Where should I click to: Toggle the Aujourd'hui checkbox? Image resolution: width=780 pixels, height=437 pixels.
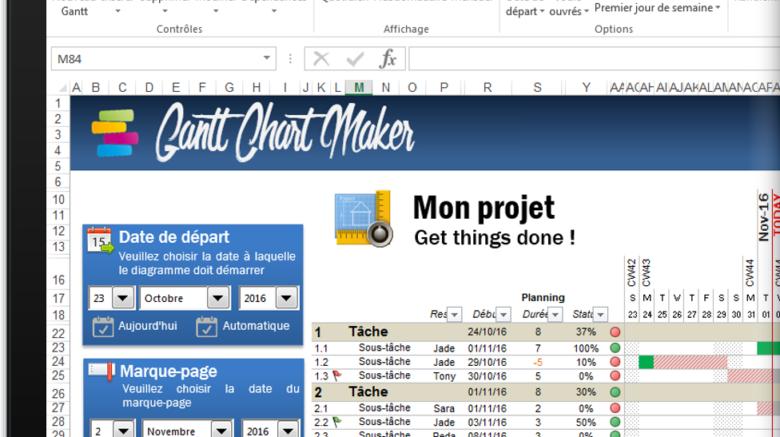pyautogui.click(x=103, y=326)
